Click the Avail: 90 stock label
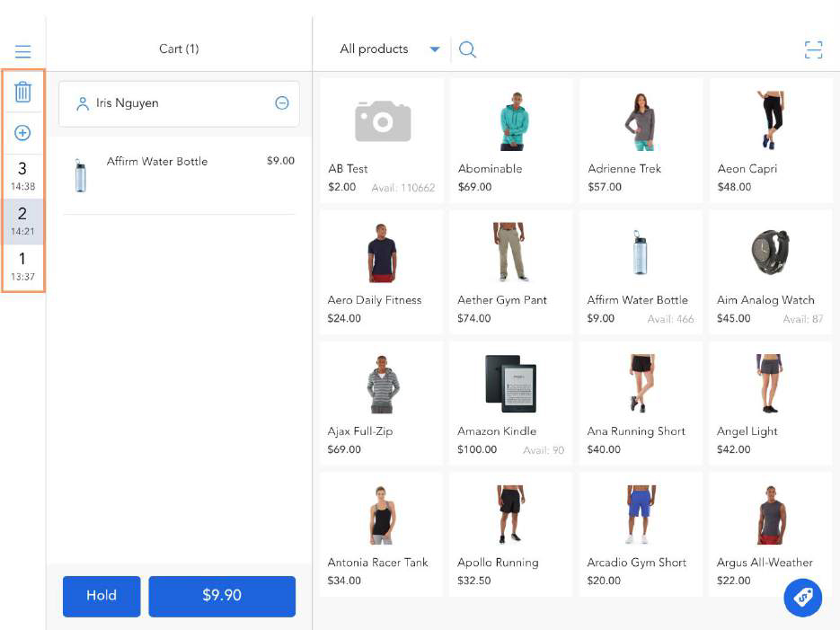The height and width of the screenshot is (630, 840). click(x=544, y=450)
